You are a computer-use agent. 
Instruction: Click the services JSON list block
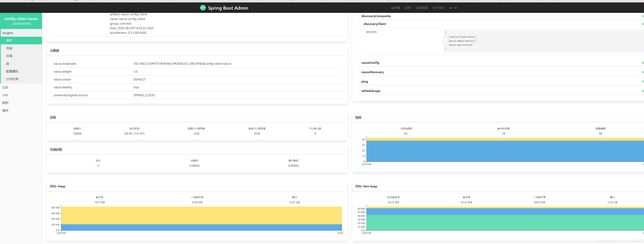coord(543,41)
